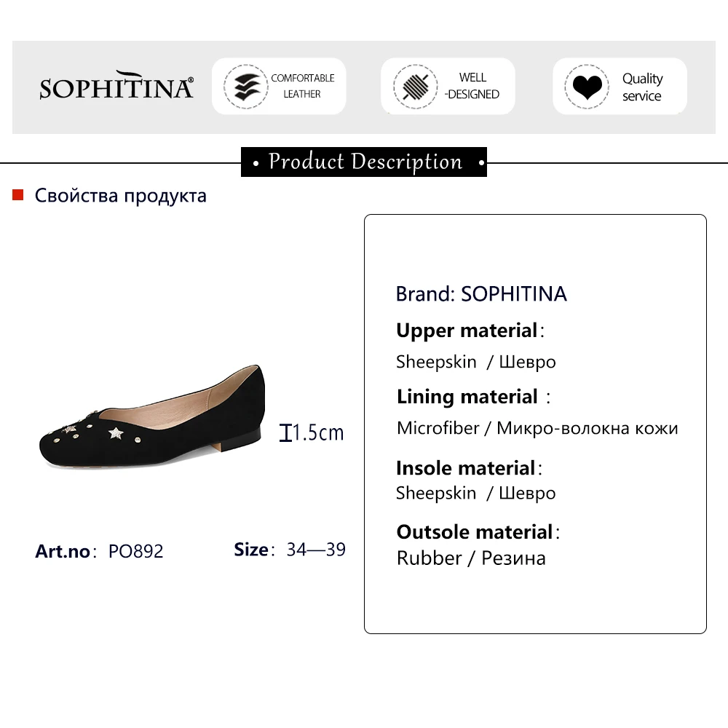
Task: Click the well-designed yarn ball icon
Action: coord(415,87)
